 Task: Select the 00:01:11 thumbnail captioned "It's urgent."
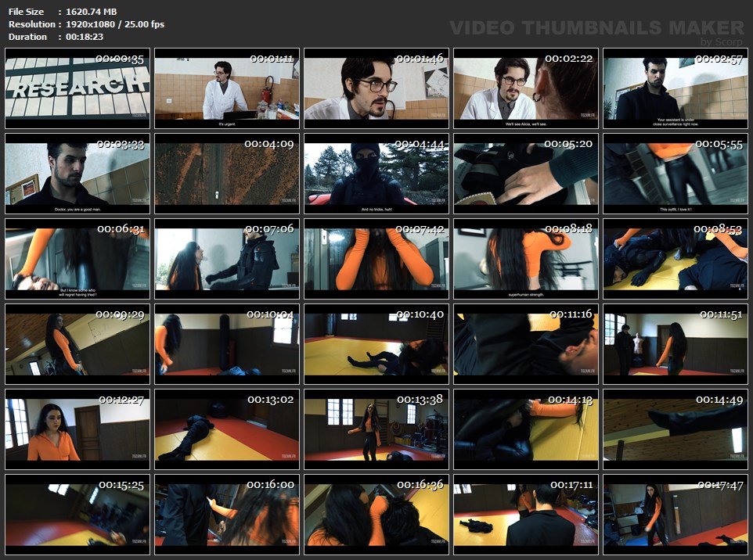click(x=227, y=88)
